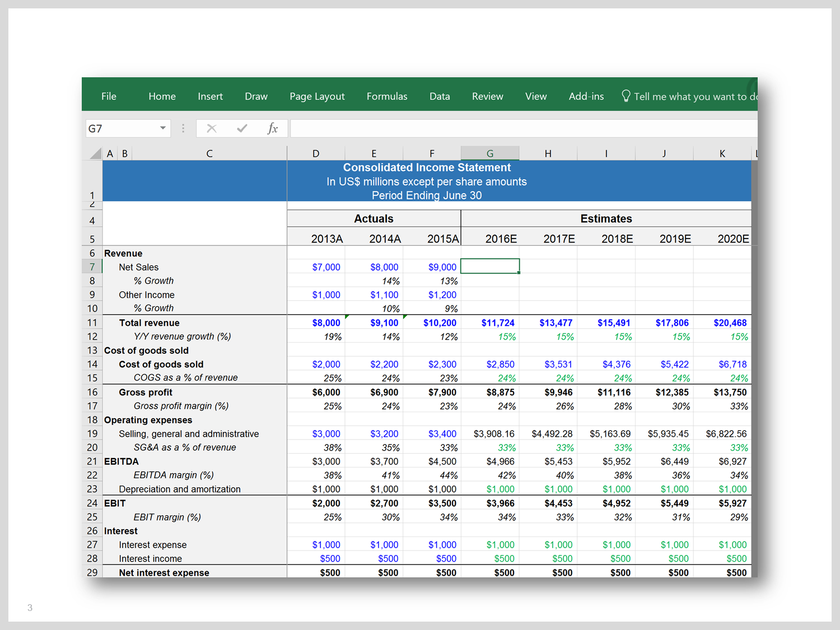Open the View ribbon tab

536,96
